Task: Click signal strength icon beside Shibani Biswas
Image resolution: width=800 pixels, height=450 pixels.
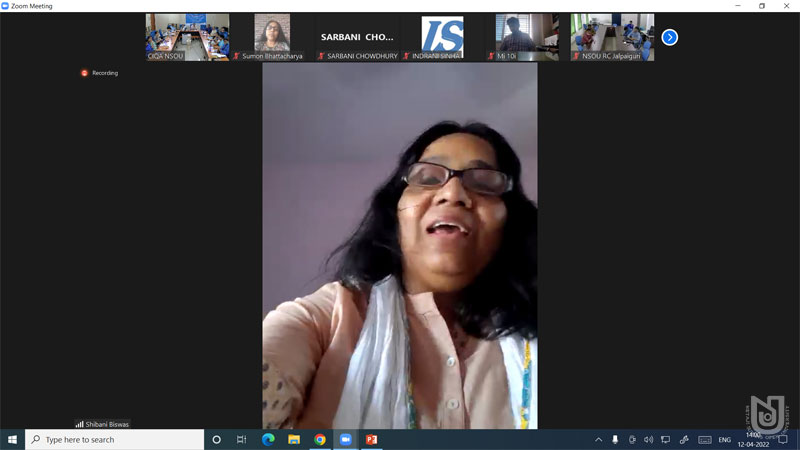Action: coord(80,424)
